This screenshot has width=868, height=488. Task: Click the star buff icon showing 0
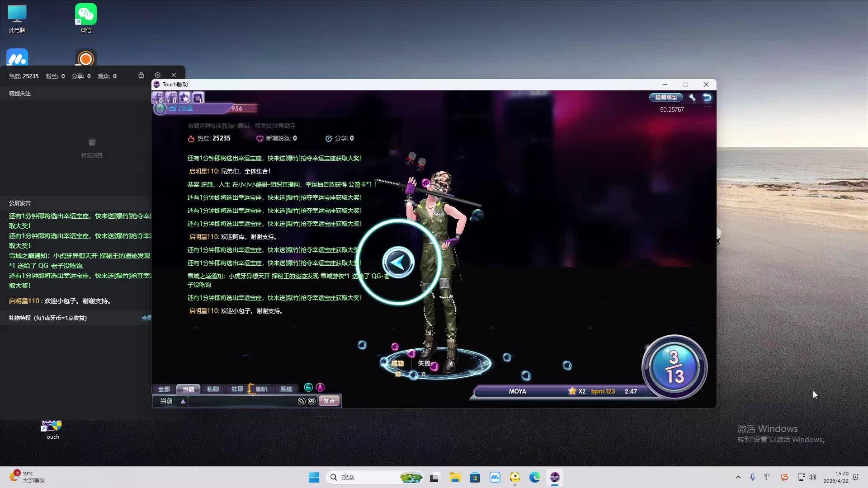[184, 98]
